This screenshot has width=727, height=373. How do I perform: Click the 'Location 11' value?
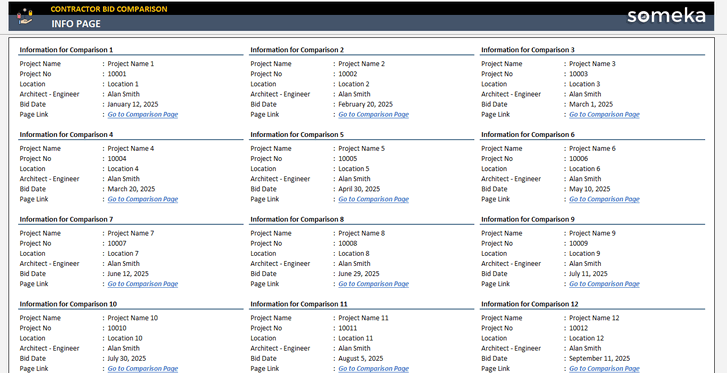[x=356, y=339]
